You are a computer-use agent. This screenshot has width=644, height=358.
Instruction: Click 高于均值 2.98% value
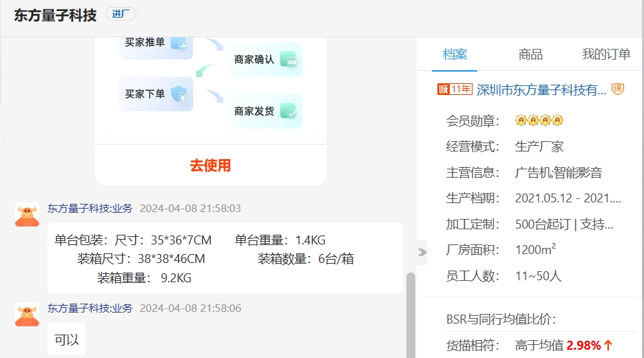(x=558, y=346)
